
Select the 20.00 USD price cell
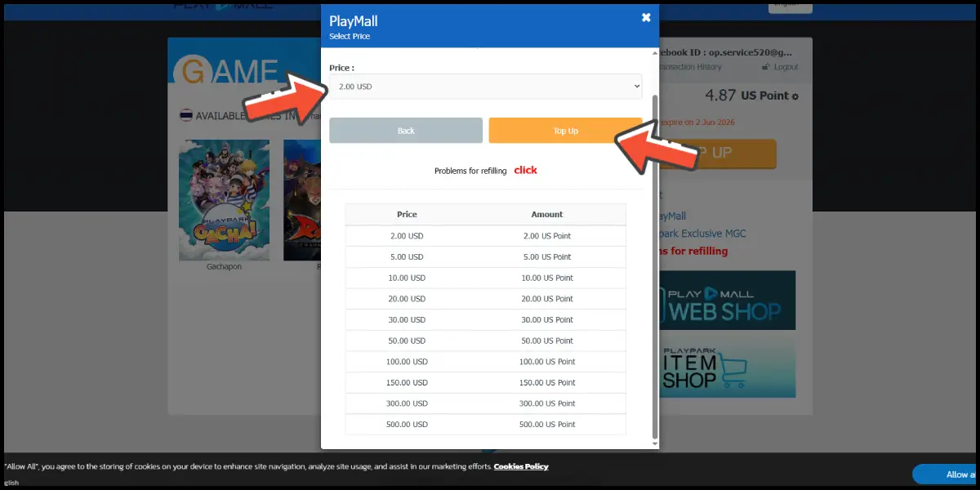pyautogui.click(x=407, y=299)
